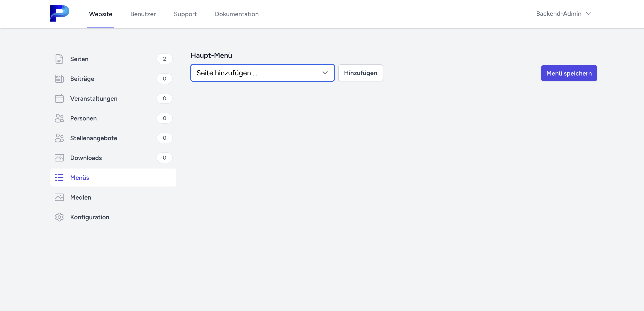Click the Stellenangebote people icon
Screen dimensions: 644x311
click(59, 138)
